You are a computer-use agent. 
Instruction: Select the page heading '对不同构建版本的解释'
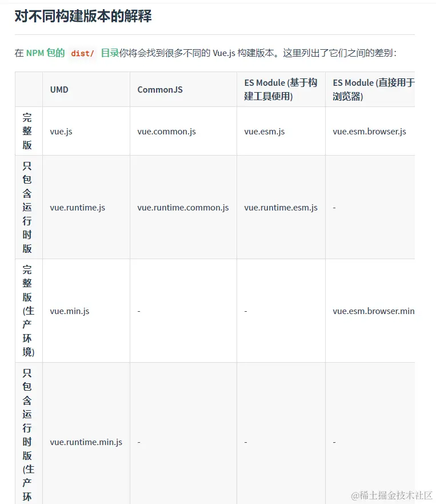(83, 16)
